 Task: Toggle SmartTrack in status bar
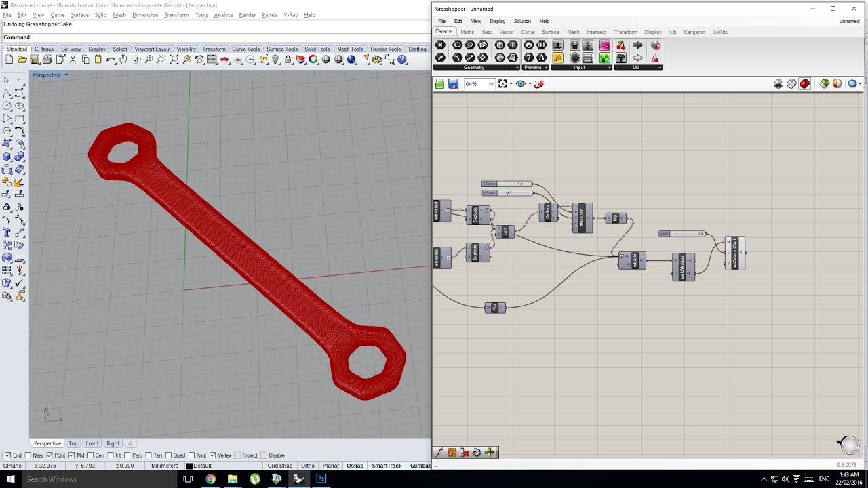(x=387, y=466)
